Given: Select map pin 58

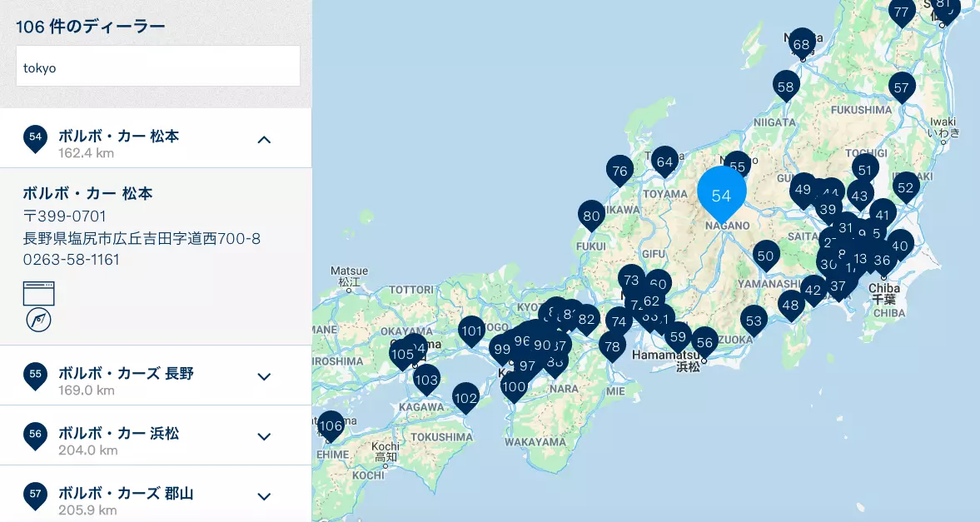Looking at the screenshot, I should point(786,87).
